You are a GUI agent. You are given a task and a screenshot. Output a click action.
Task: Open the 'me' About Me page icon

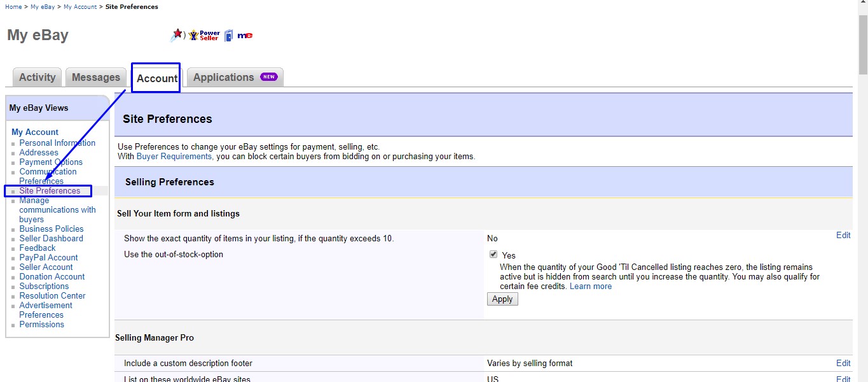click(x=245, y=36)
